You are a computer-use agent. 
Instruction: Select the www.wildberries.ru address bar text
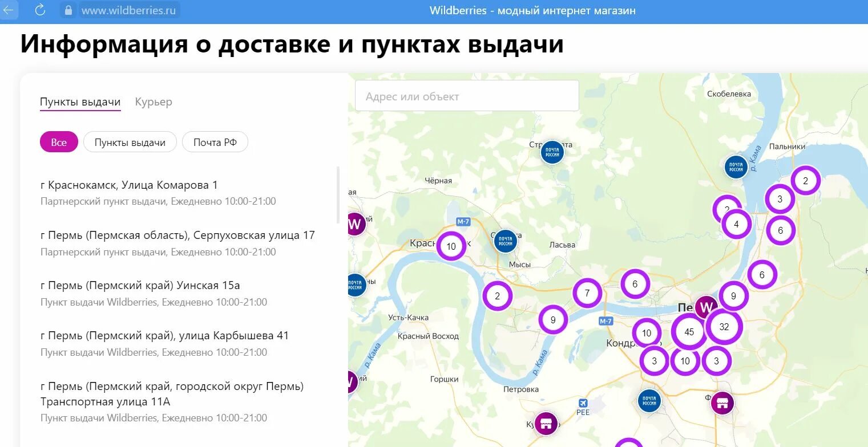click(x=128, y=10)
